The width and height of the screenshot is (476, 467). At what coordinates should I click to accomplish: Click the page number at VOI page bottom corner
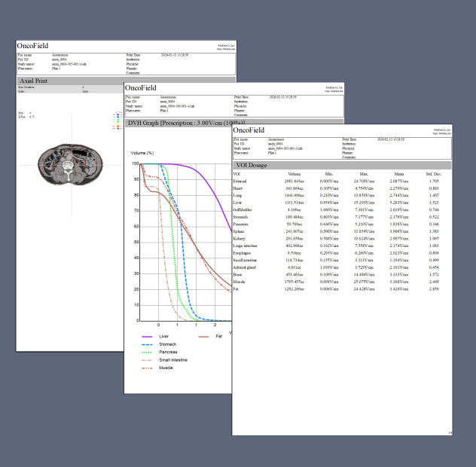450,432
